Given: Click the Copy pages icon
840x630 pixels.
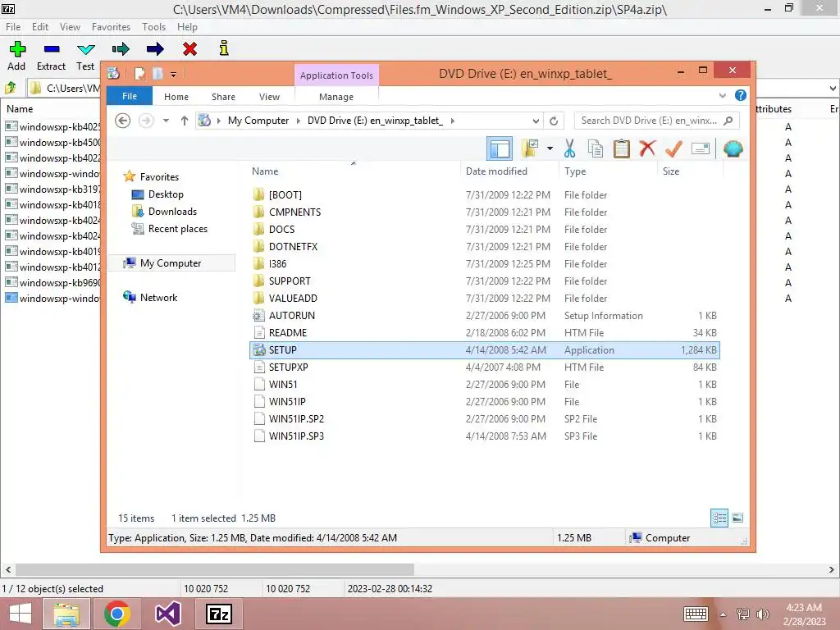Looking at the screenshot, I should (x=596, y=148).
